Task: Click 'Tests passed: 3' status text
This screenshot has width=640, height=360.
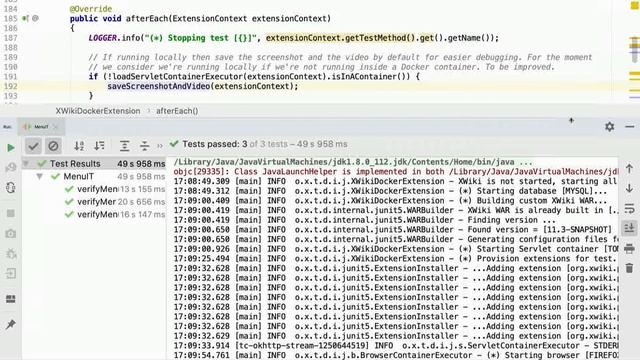Action: tap(215, 144)
